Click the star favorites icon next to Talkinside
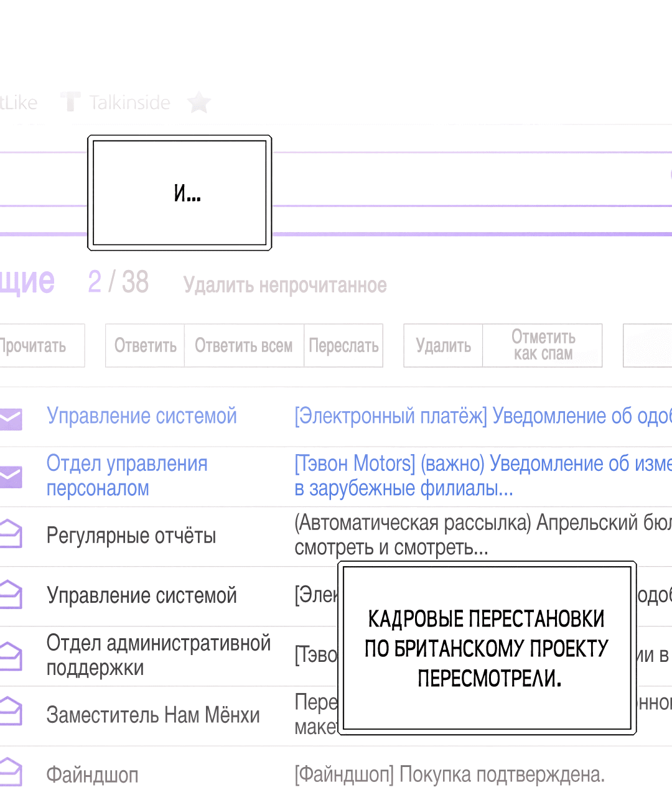This screenshot has width=672, height=800. (199, 102)
